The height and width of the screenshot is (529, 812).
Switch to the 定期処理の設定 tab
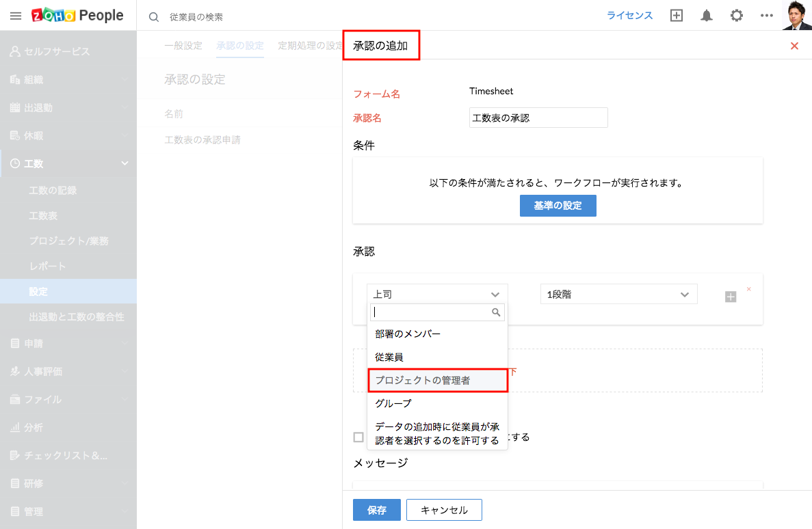pyautogui.click(x=310, y=46)
